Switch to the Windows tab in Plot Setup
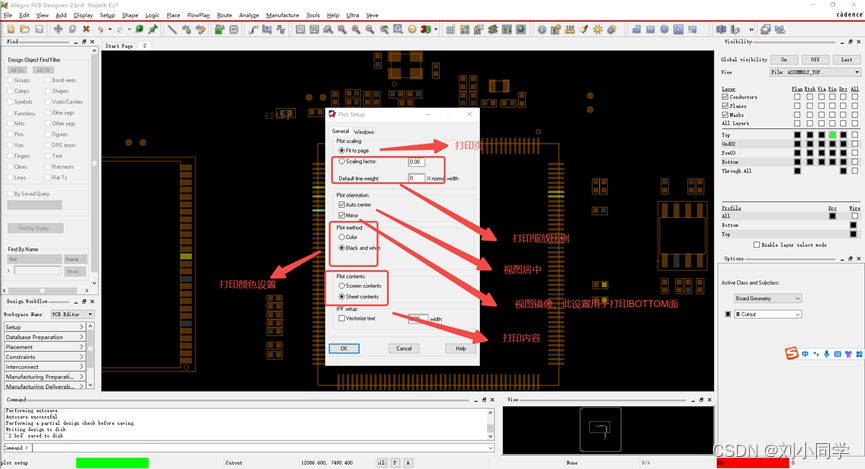The height and width of the screenshot is (469, 865). [x=364, y=131]
